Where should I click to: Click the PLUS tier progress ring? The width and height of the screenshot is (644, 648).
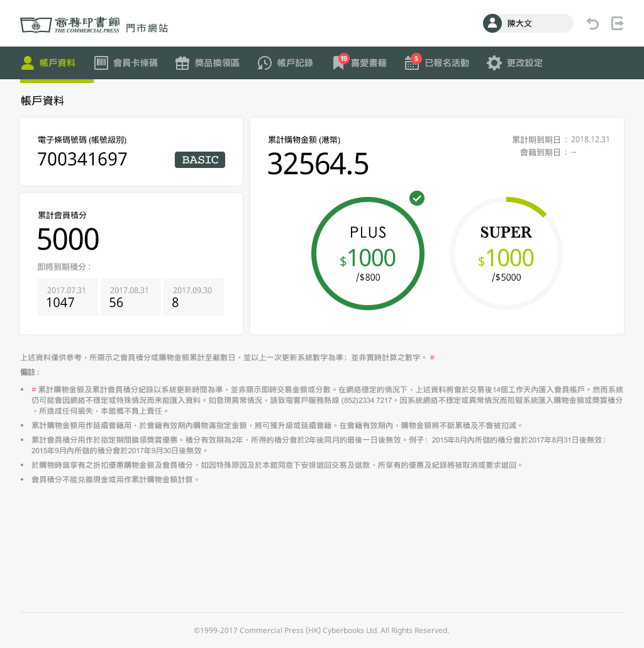coord(368,254)
